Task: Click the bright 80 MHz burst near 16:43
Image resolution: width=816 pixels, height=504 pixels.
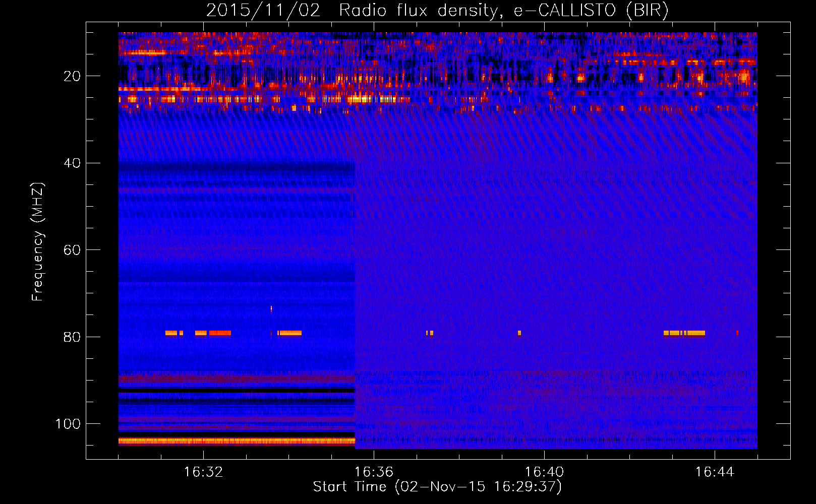Action: point(684,333)
